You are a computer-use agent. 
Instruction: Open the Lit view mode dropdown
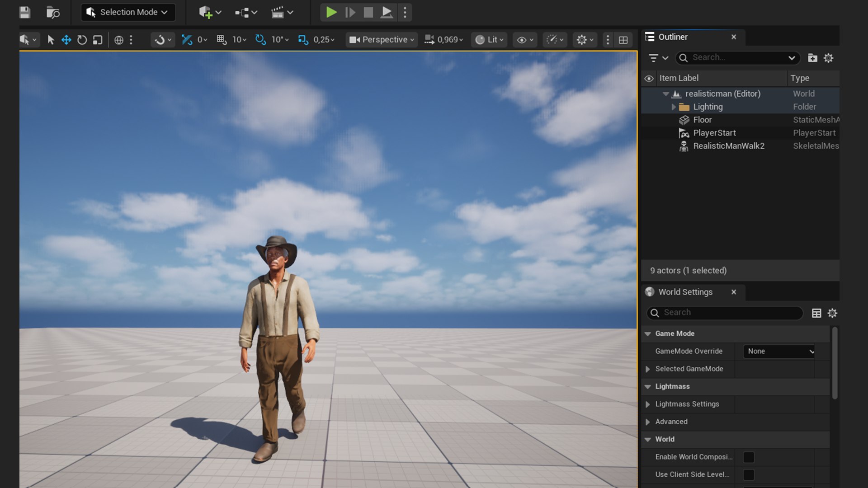pos(489,40)
